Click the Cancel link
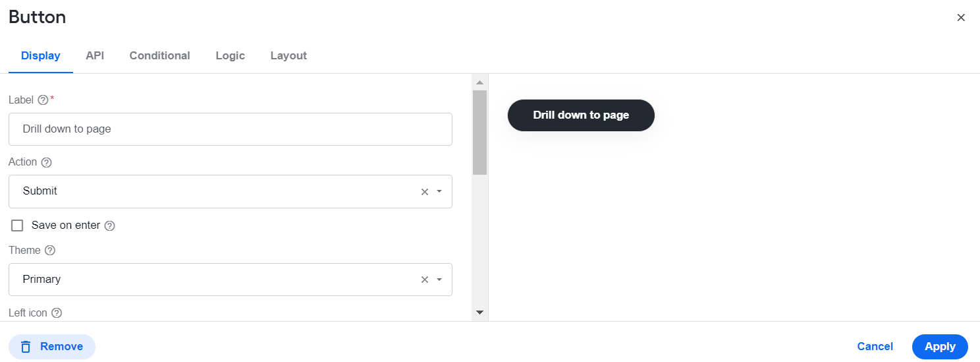 coord(875,347)
